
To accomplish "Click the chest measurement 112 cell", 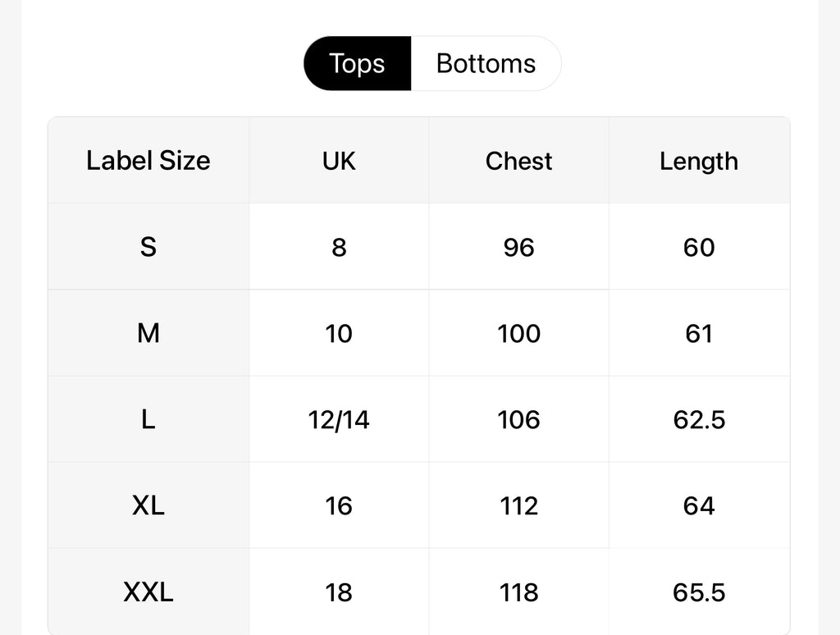I will point(519,505).
